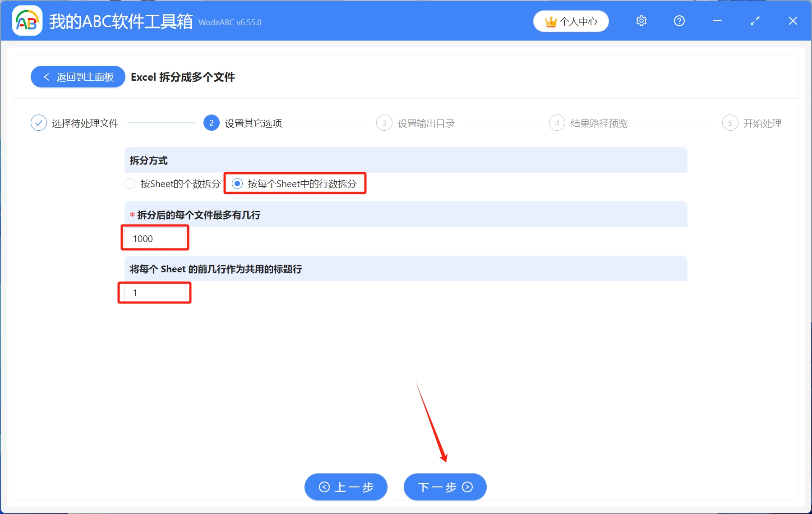Click the circular arrow icon in 下一步

click(x=467, y=487)
